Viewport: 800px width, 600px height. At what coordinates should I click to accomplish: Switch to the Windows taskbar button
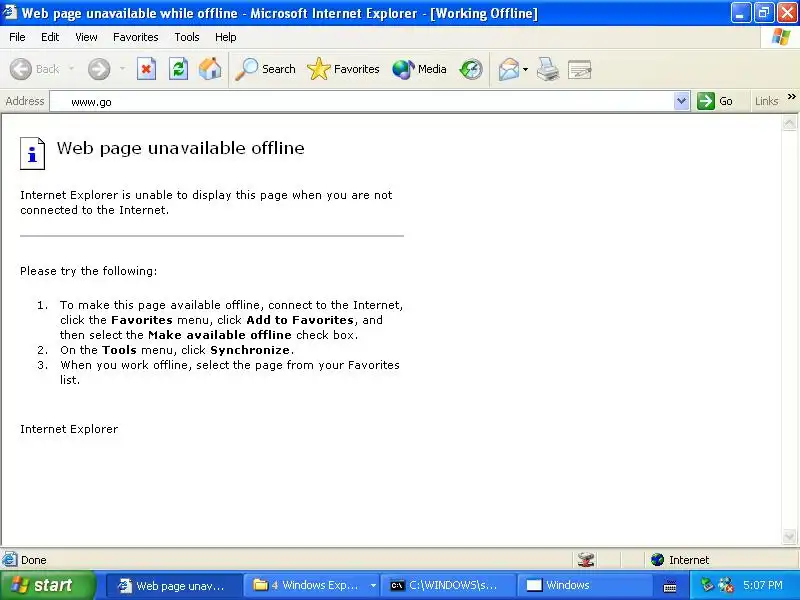point(585,586)
